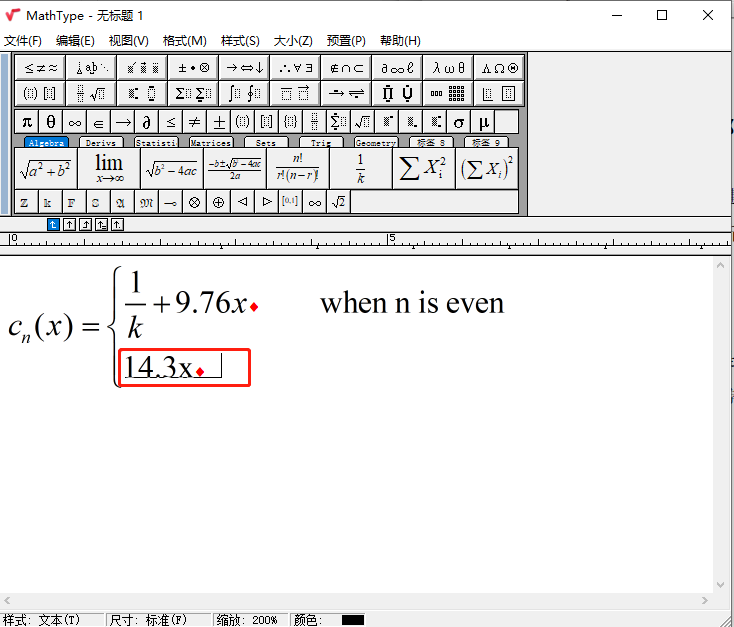734x627 pixels.
Task: Insert the plus-minus symbol from small bar
Action: (x=219, y=122)
